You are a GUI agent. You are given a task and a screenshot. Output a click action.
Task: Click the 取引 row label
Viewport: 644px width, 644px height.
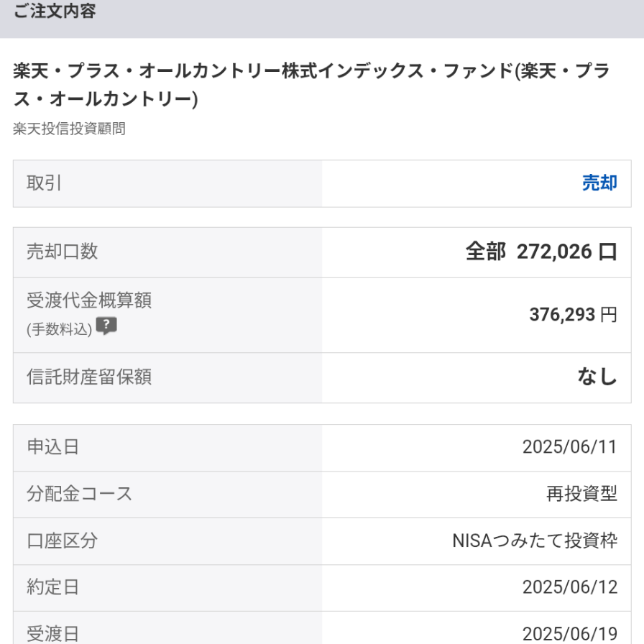pos(44,183)
